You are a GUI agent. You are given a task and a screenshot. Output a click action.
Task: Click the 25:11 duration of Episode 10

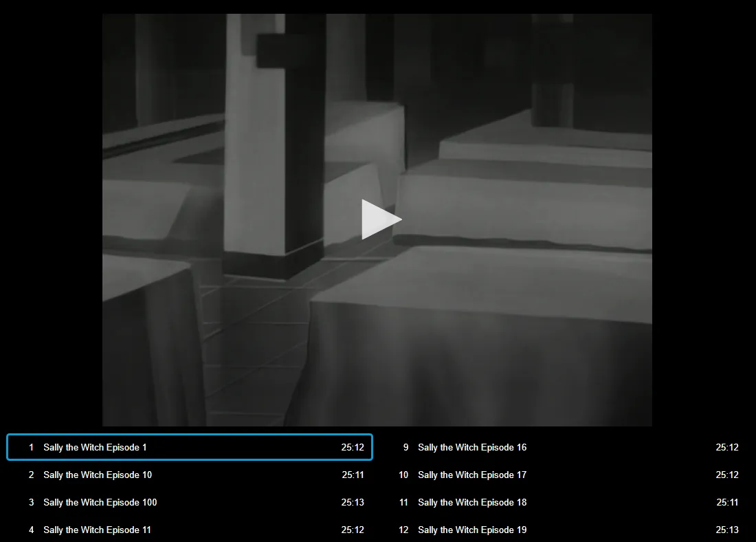coord(353,475)
